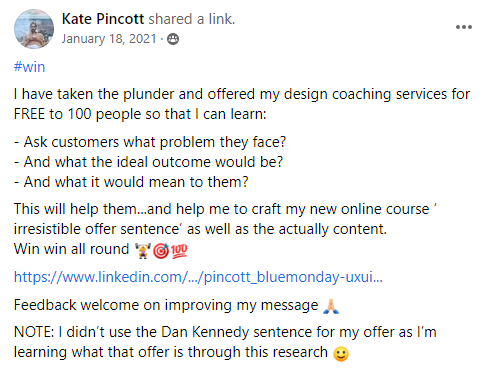489x370 pixels.
Task: Open the linkedin.com pincott_bluemonday link
Action: click(x=198, y=277)
